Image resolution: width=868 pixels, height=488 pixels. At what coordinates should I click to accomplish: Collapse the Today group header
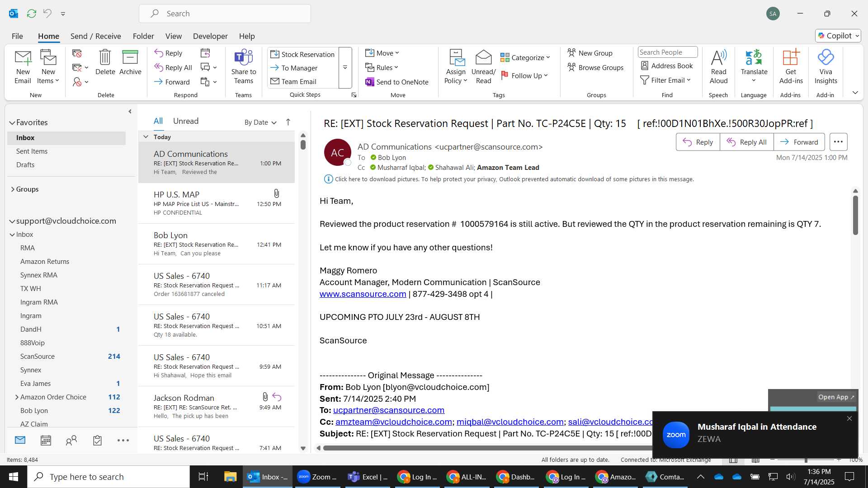146,136
